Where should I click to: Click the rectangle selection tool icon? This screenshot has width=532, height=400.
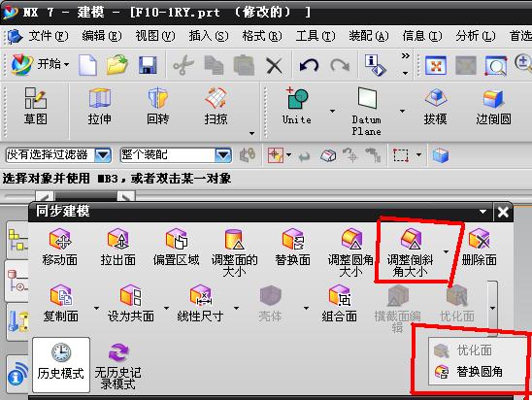[x=400, y=155]
